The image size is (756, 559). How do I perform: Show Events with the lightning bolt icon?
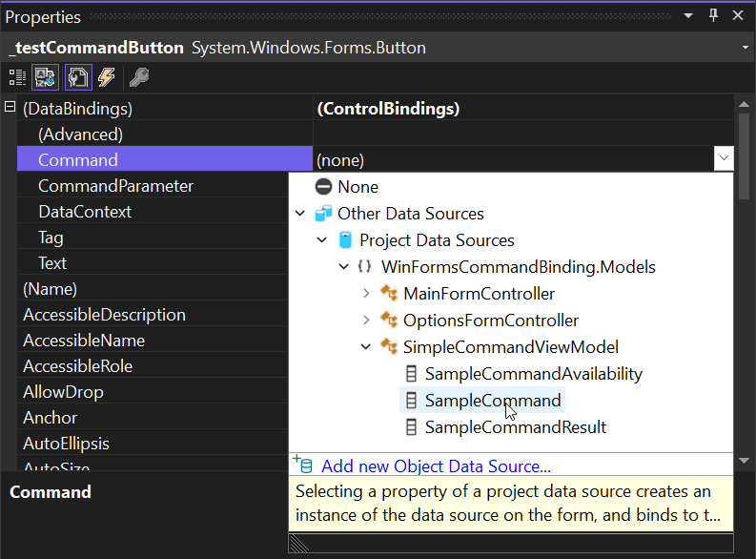(x=107, y=77)
